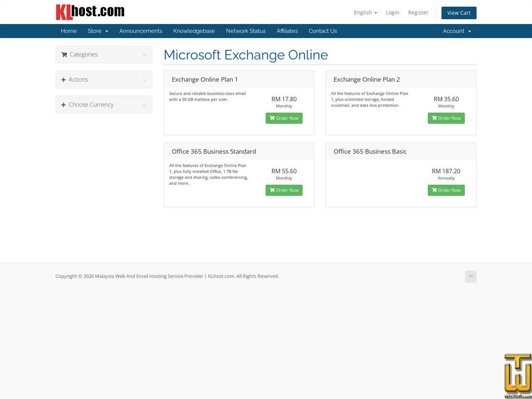The height and width of the screenshot is (399, 532).
Task: Click the Exchange Online Plan 1 title
Action: [x=205, y=79]
